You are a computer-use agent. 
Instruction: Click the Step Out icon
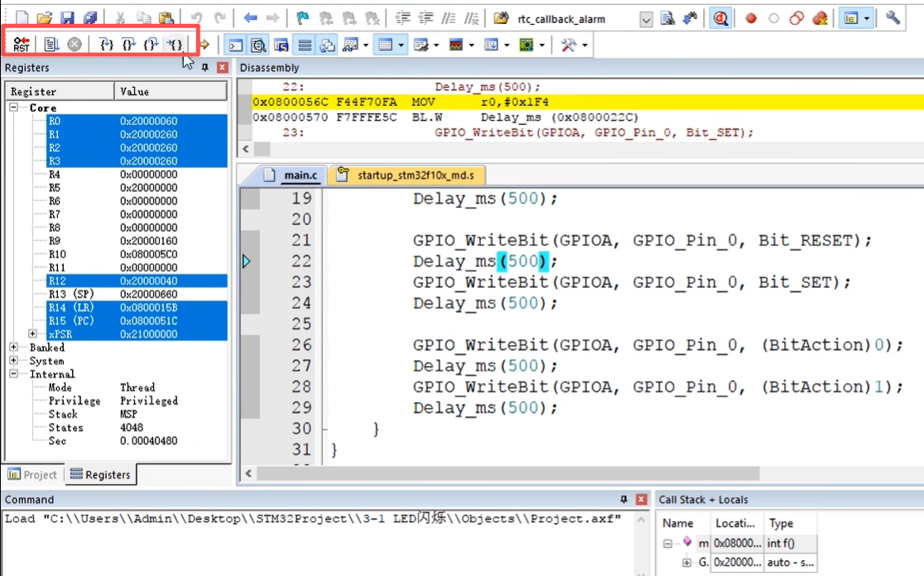152,45
